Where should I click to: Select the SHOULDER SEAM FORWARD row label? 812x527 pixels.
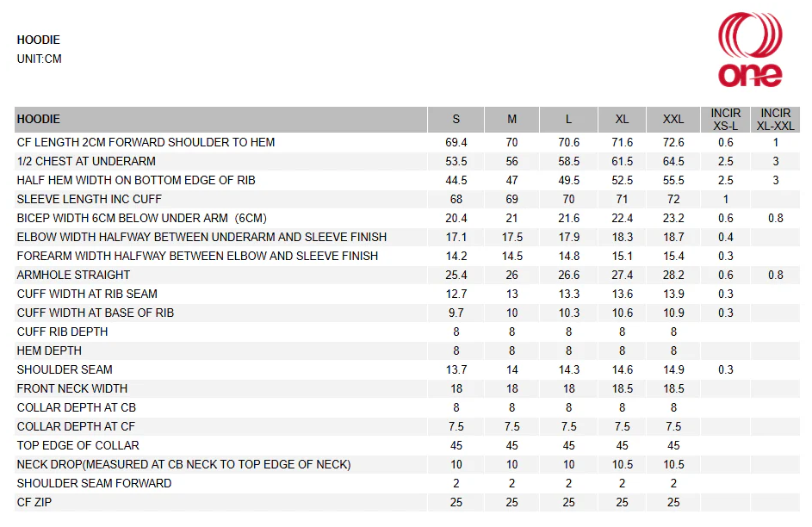pyautogui.click(x=94, y=483)
